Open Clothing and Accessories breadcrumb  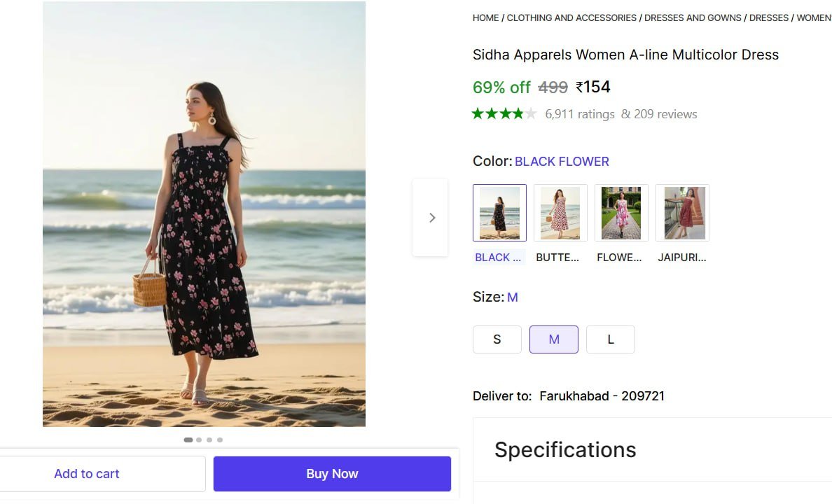click(571, 17)
